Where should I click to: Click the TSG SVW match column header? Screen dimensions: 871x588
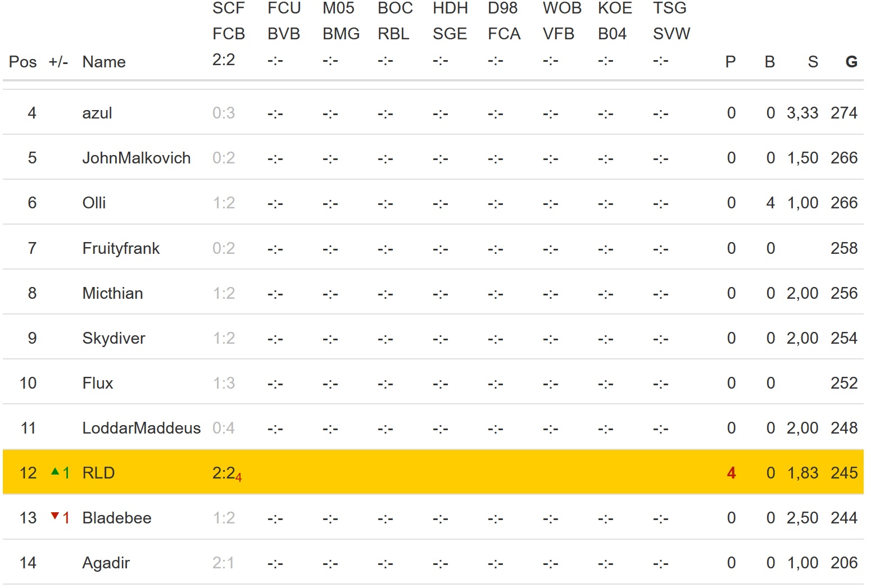click(672, 21)
